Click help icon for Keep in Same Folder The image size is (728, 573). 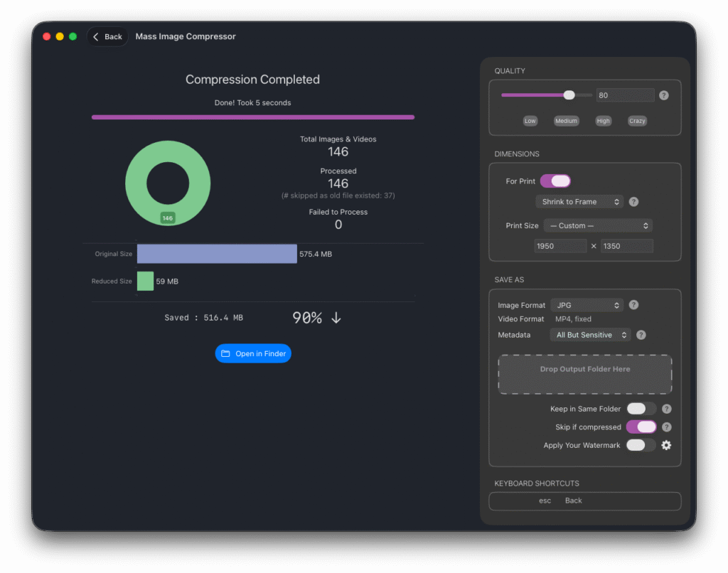click(x=667, y=409)
